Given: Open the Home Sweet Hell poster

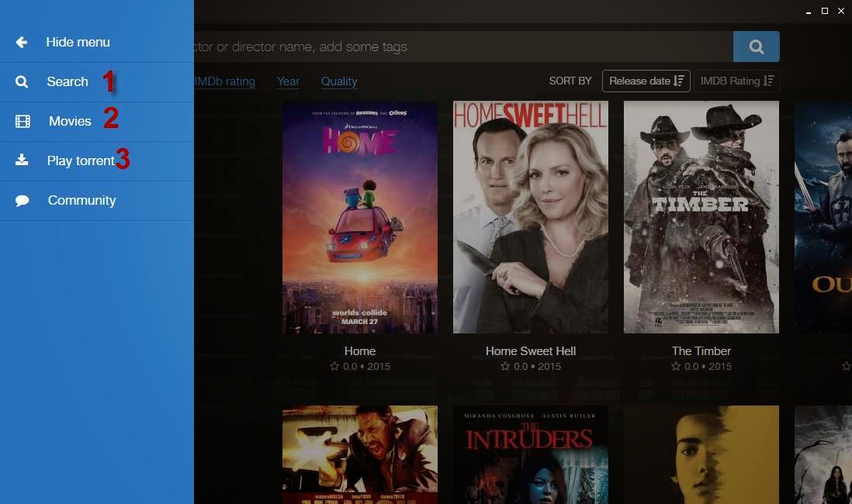Looking at the screenshot, I should click(531, 217).
